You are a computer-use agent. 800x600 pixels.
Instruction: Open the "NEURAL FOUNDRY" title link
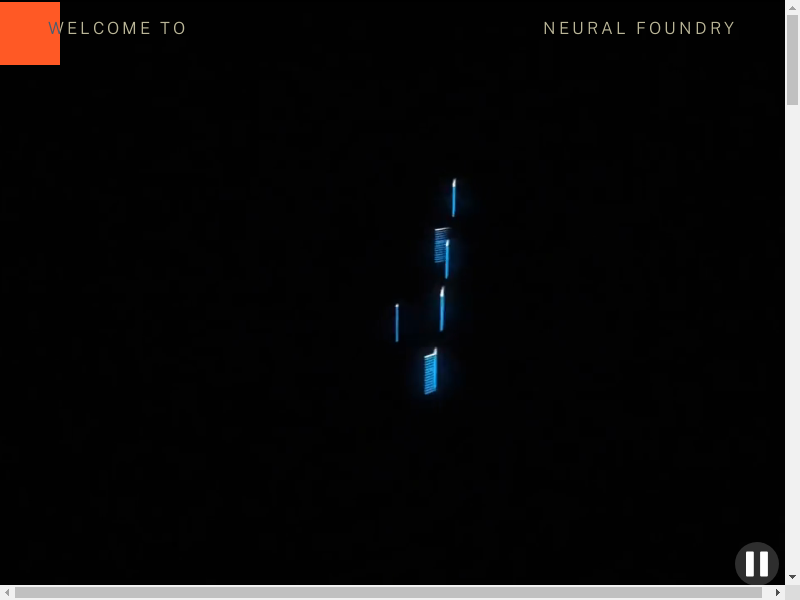(x=639, y=29)
